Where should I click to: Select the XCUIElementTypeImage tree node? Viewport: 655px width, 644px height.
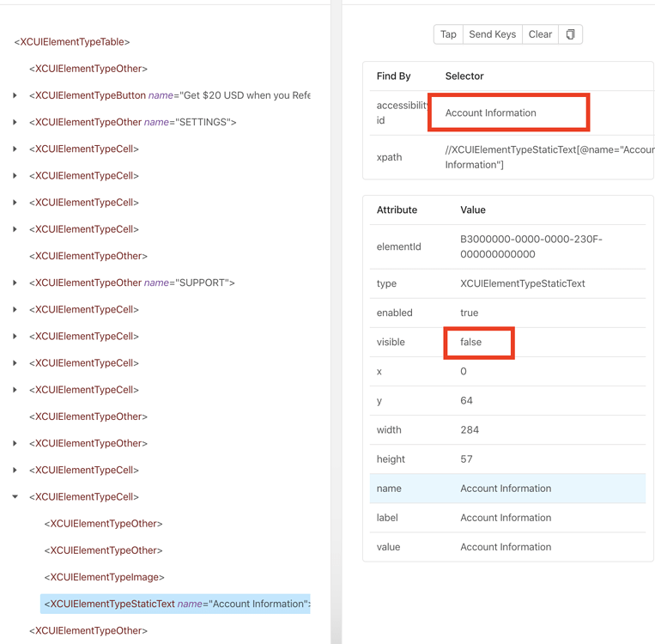click(x=104, y=577)
